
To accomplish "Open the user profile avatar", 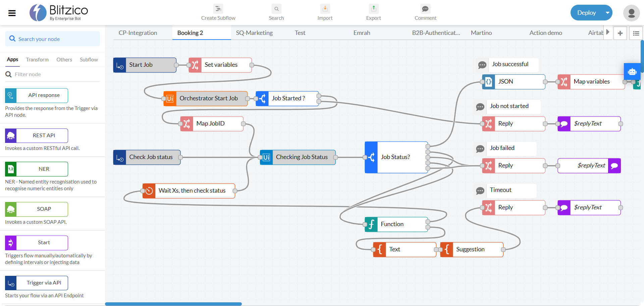I will pyautogui.click(x=631, y=13).
